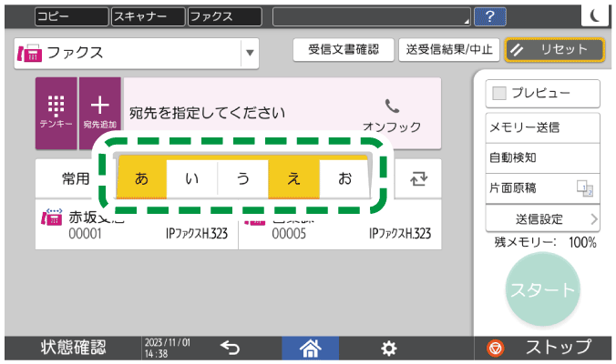The width and height of the screenshot is (616, 364).
Task: Open 状態確認 status screen
Action: (74, 348)
